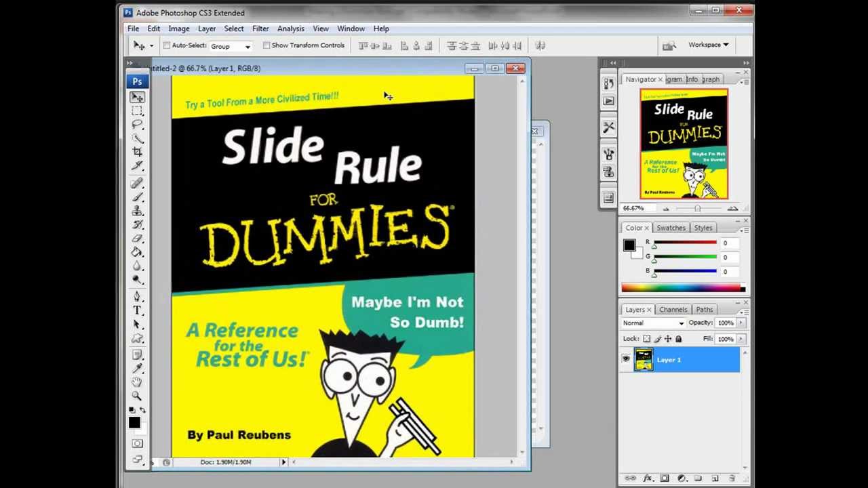Toggle Lock all padlock icon
The height and width of the screenshot is (488, 868).
678,339
